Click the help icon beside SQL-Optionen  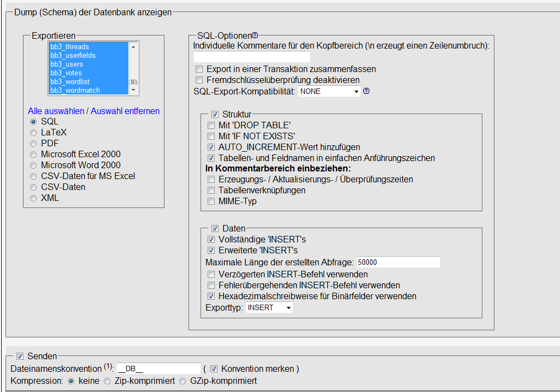click(x=255, y=35)
